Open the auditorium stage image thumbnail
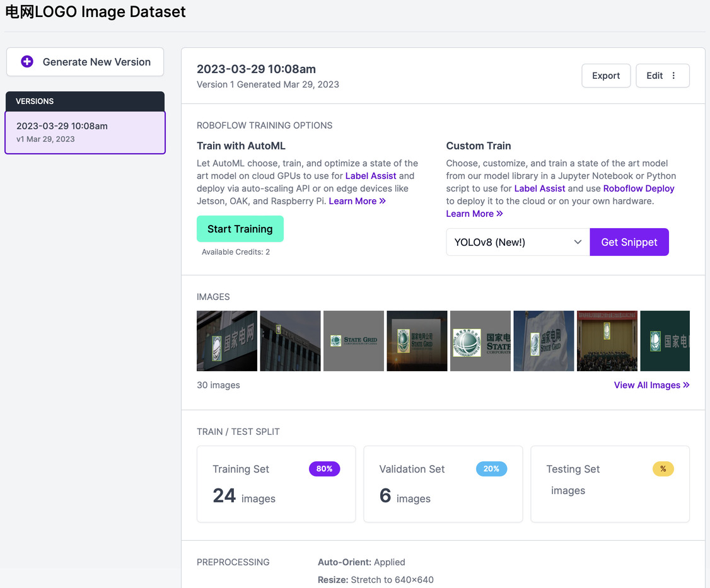This screenshot has height=588, width=710. (607, 341)
